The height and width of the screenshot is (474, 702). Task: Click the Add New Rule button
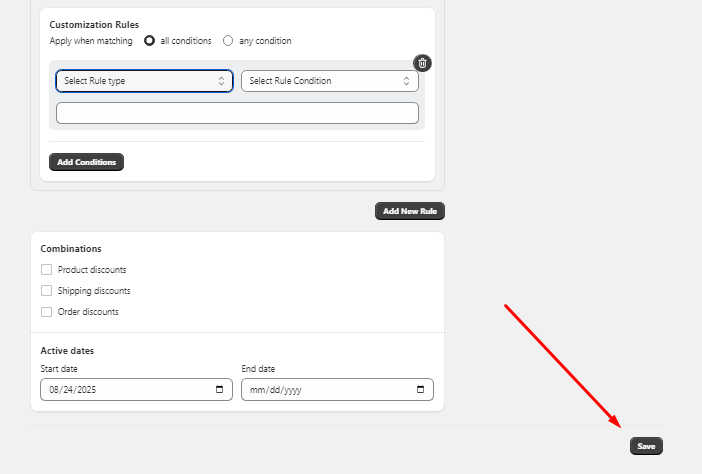pyautogui.click(x=410, y=211)
